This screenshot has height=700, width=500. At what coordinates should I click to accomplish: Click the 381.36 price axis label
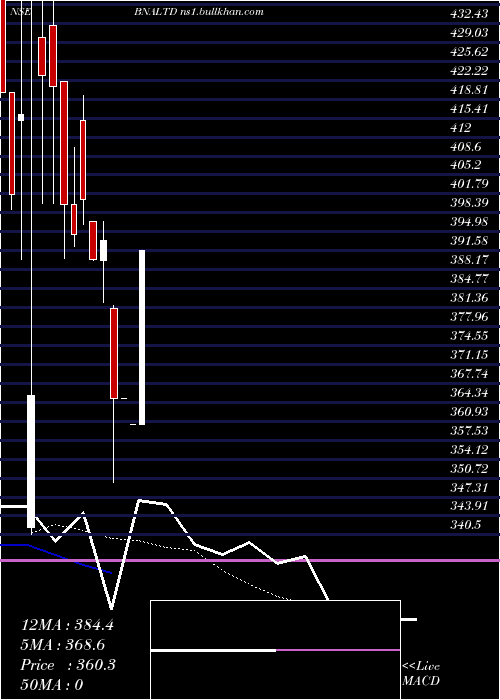coord(469,297)
